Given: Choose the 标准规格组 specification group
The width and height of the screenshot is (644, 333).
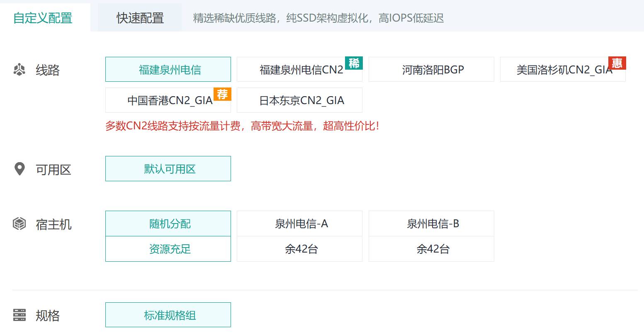Looking at the screenshot, I should pyautogui.click(x=168, y=315).
